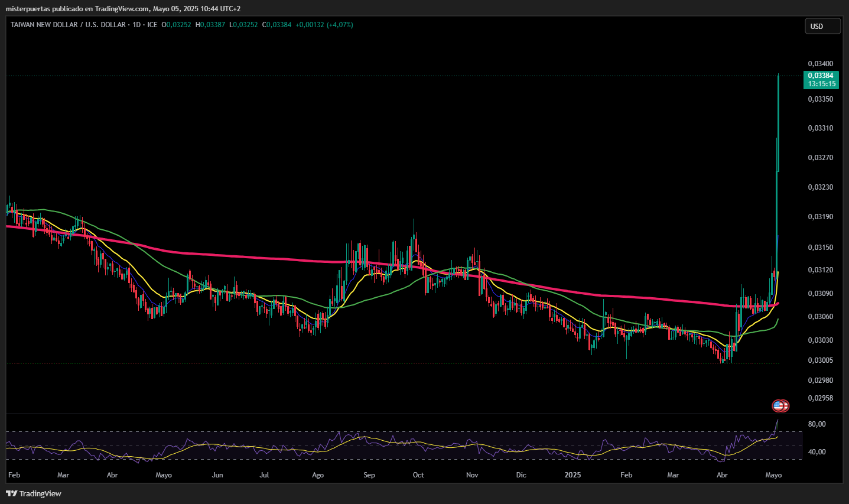This screenshot has height=504, width=849.
Task: Click the 0,03150 price axis label
Action: pyautogui.click(x=821, y=248)
